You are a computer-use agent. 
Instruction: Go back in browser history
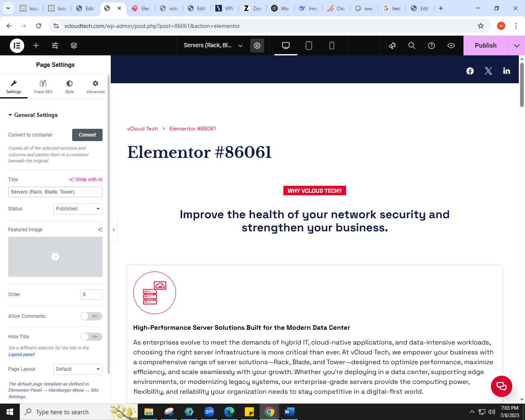coord(9,26)
